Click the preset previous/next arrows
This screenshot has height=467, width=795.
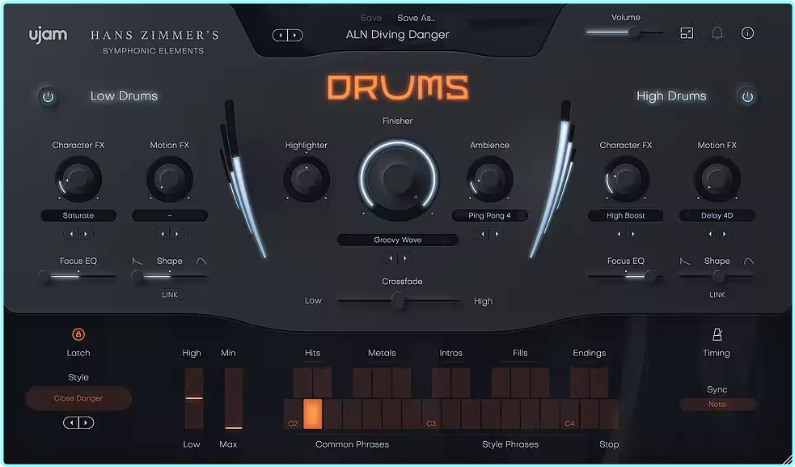[287, 35]
